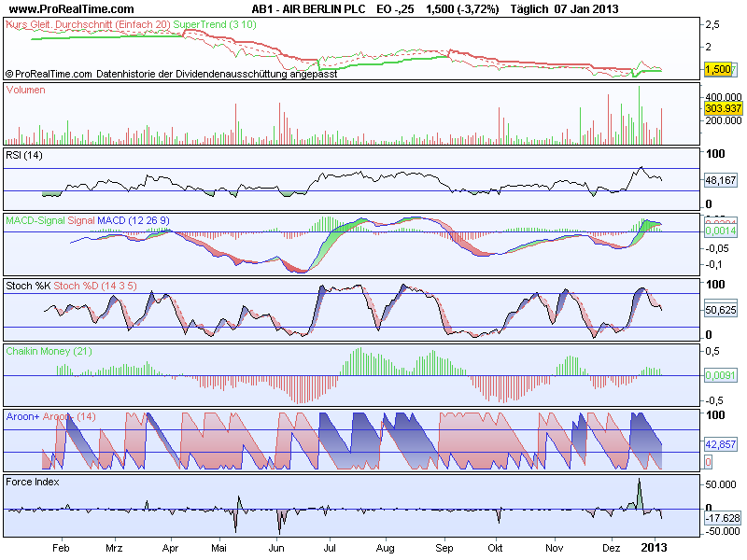Click the Feb month axis label
Image resolution: width=747 pixels, height=560 pixels.
tap(61, 548)
